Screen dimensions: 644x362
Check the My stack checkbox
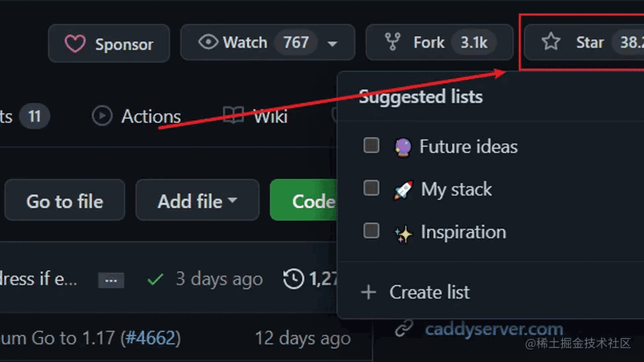tap(372, 188)
